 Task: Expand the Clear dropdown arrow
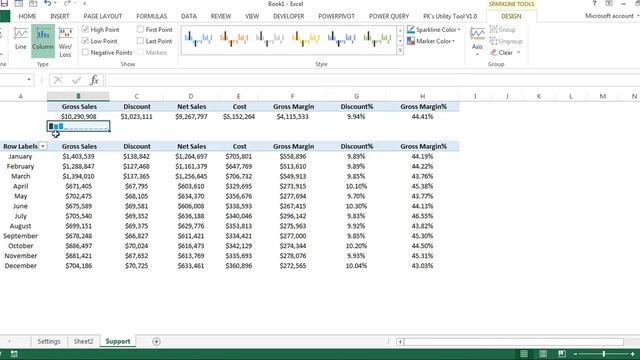click(x=519, y=53)
